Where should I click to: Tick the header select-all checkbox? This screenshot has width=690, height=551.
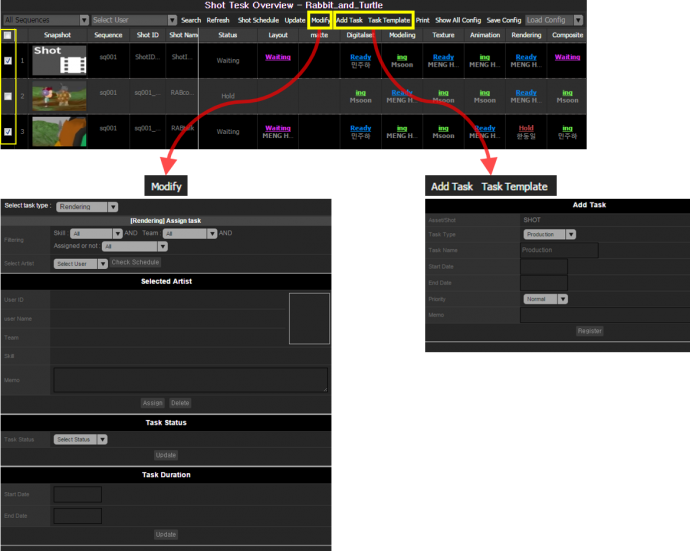coord(8,35)
